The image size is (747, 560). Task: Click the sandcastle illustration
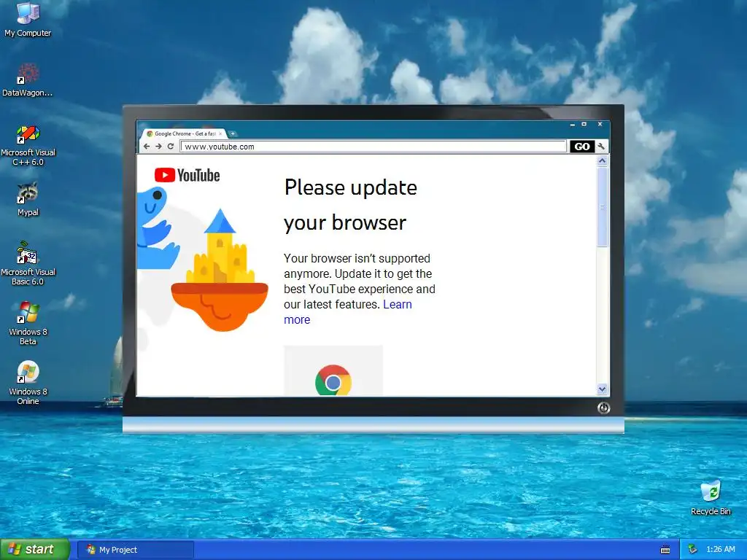pyautogui.click(x=219, y=270)
